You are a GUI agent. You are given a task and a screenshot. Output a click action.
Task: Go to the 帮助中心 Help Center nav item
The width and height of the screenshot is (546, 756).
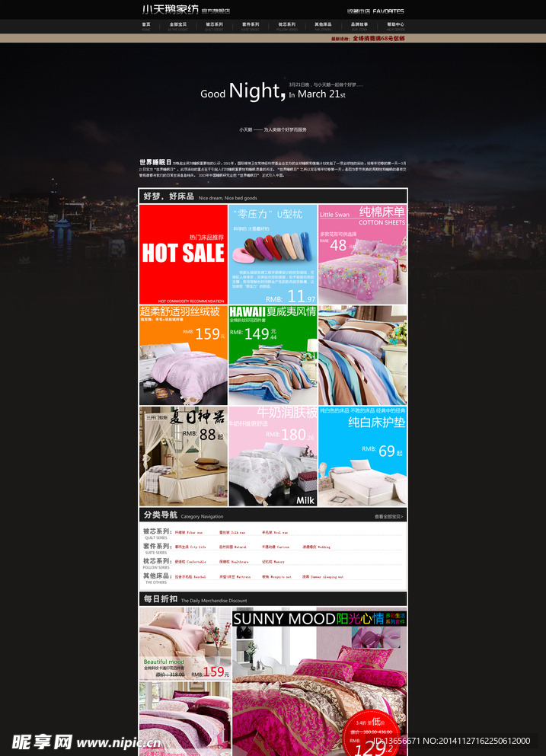pyautogui.click(x=395, y=25)
